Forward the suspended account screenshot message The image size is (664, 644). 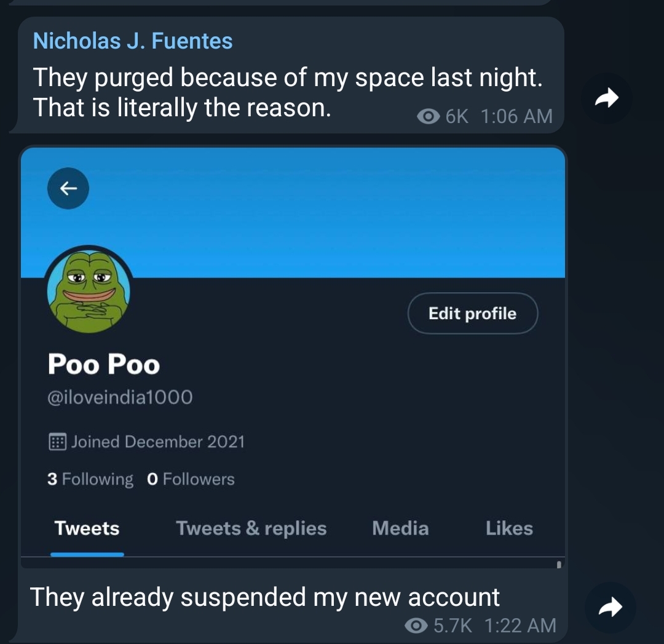[x=610, y=608]
